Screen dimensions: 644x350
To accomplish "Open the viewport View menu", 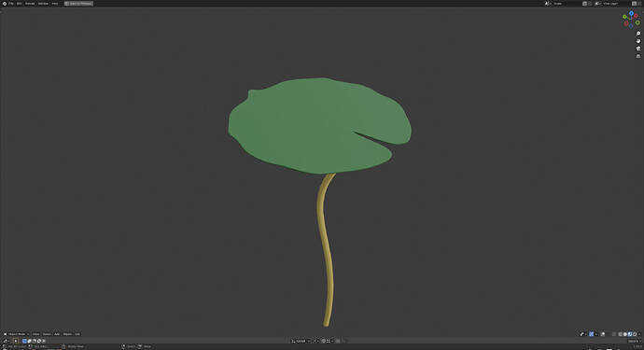I will tap(36, 334).
